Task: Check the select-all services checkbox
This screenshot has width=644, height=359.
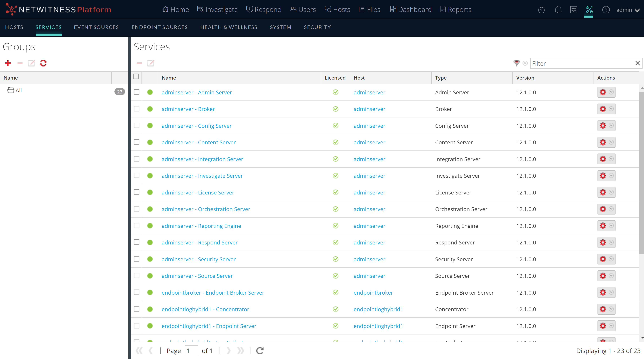Action: [136, 76]
